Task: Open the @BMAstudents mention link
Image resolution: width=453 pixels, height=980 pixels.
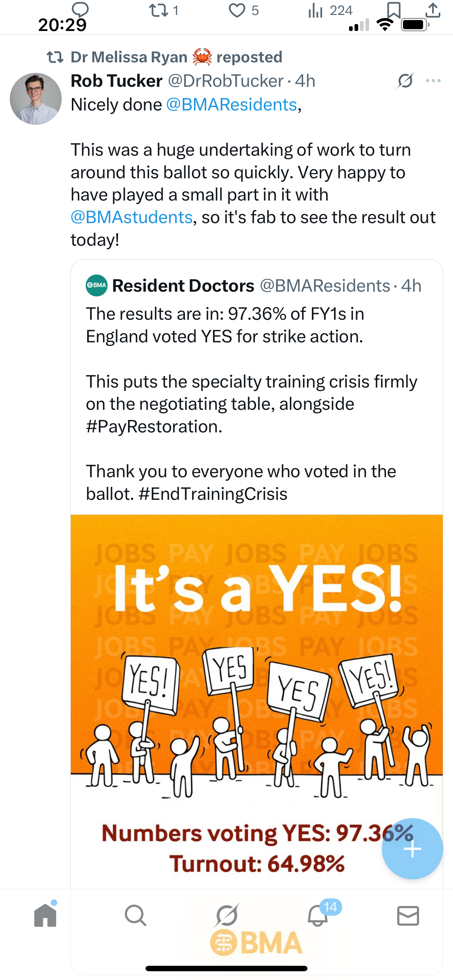Action: tap(132, 217)
